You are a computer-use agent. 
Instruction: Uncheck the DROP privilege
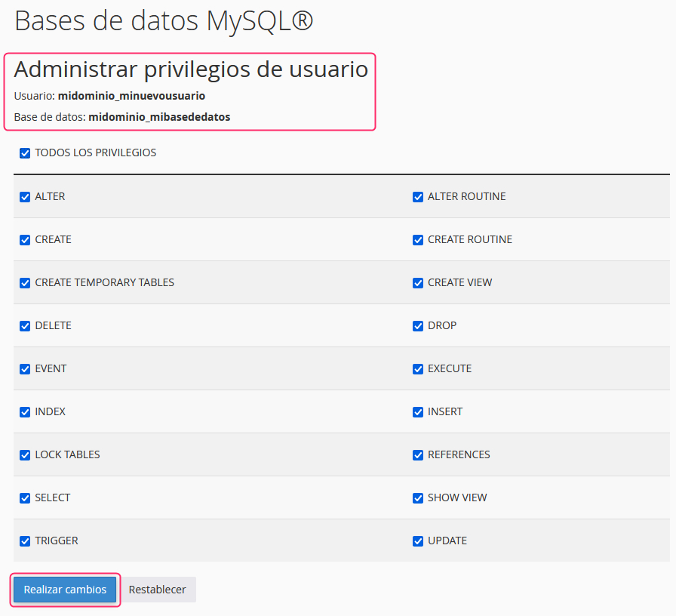pyautogui.click(x=418, y=326)
